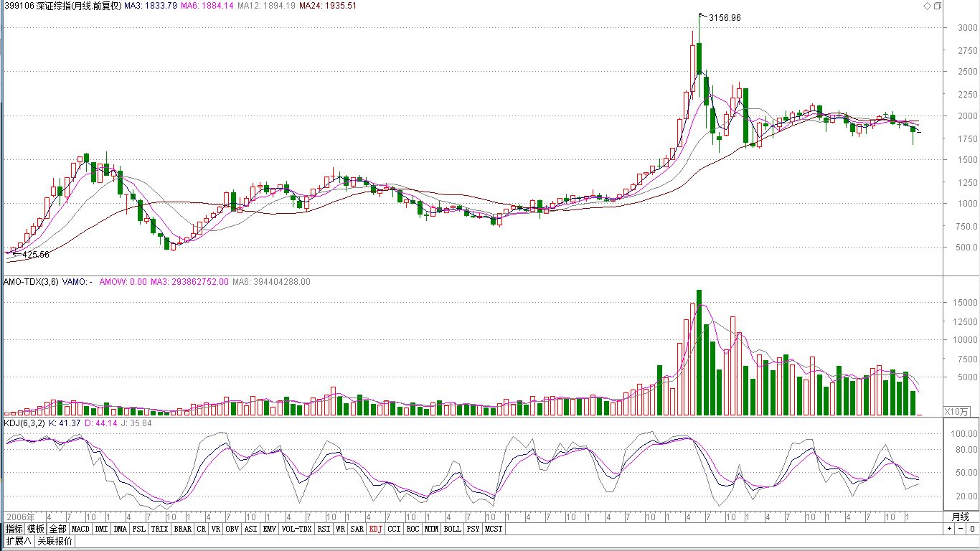980x551 pixels.
Task: Select the VR indicator tab
Action: coord(216,529)
